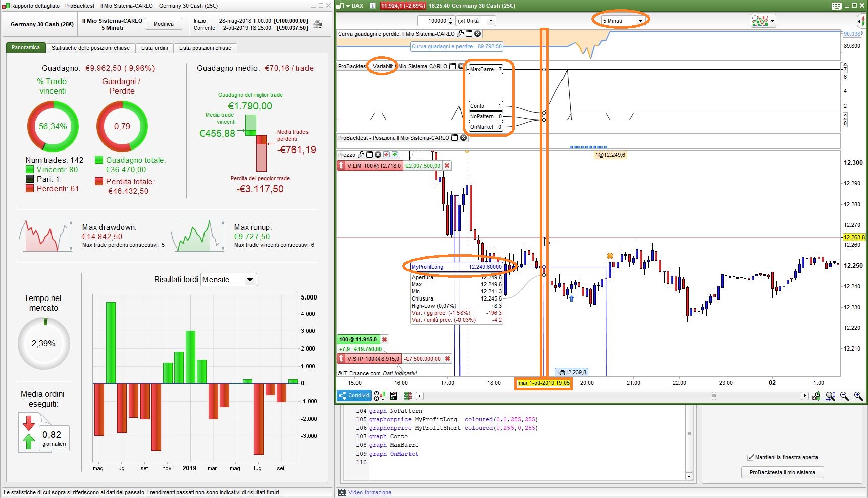This screenshot has width=868, height=498.
Task: Click the OnMarket 0 variable label
Action: tap(486, 127)
